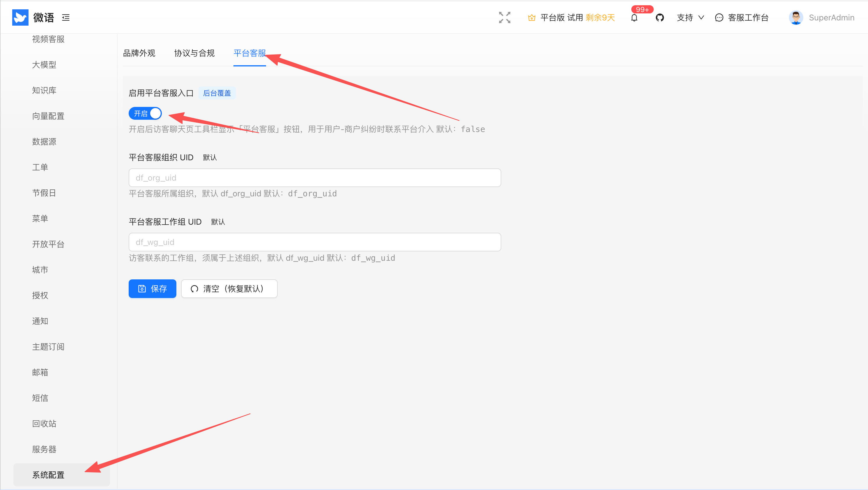
Task: Open 工单 in the sidebar
Action: [40, 167]
